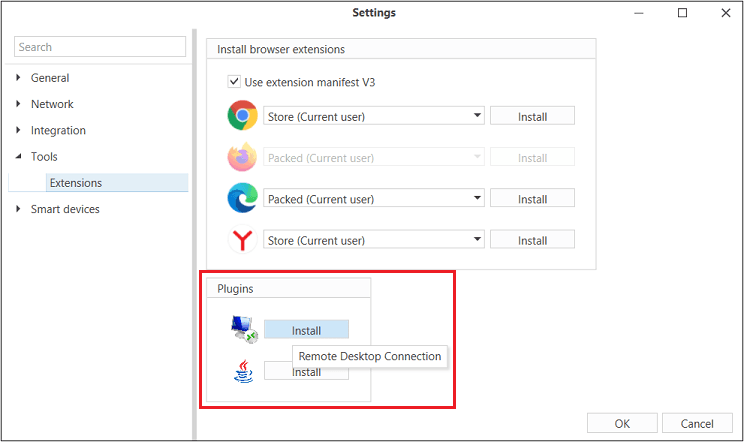Click the Microsoft Edge browser icon

coord(242,199)
